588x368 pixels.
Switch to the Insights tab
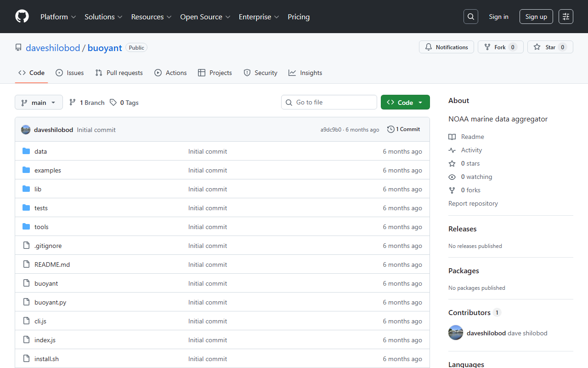point(305,73)
